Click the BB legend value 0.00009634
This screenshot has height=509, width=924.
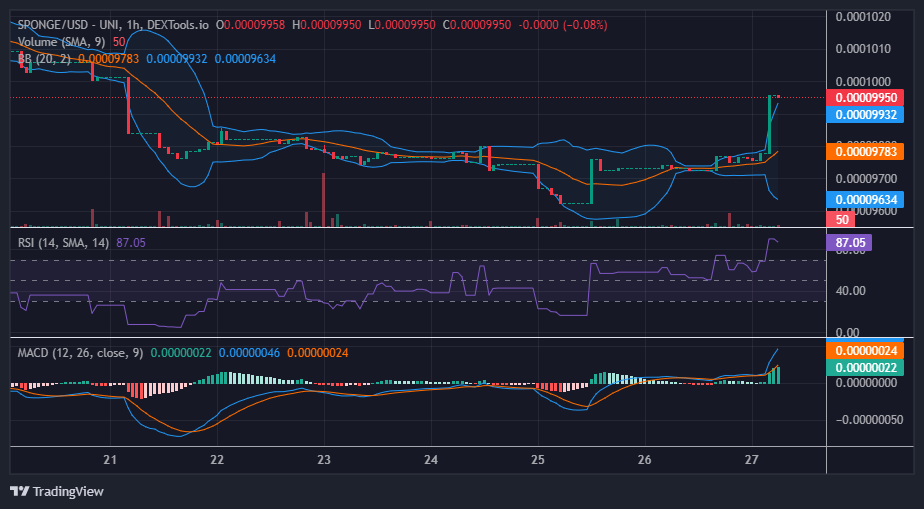coord(245,59)
